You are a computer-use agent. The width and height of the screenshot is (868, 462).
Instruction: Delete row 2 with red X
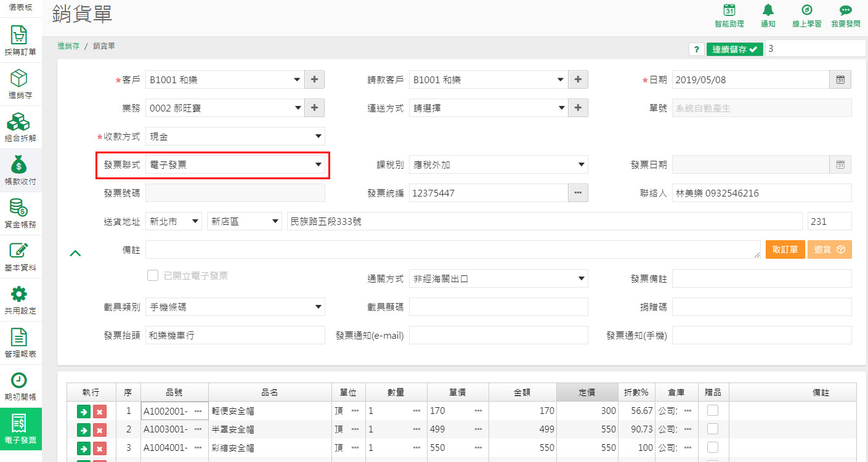click(x=100, y=429)
